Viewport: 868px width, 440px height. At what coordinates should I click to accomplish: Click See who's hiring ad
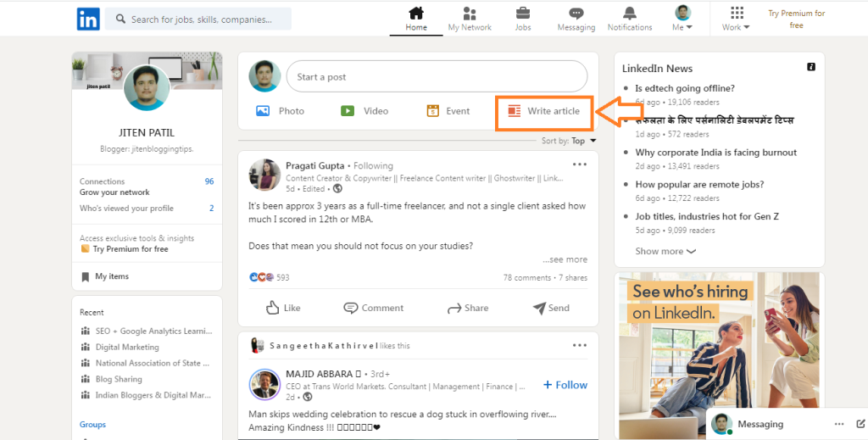coord(719,354)
